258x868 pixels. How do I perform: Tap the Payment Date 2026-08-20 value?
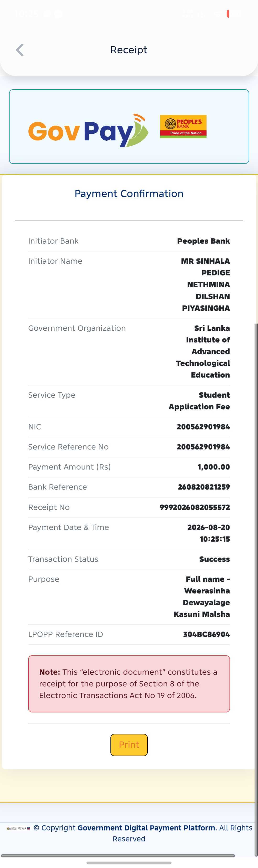(208, 527)
